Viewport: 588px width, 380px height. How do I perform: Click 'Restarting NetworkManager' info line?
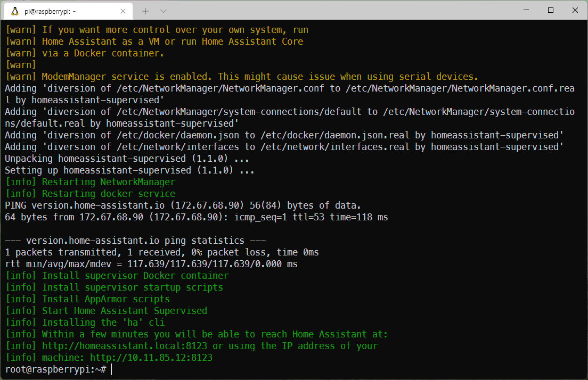point(91,182)
